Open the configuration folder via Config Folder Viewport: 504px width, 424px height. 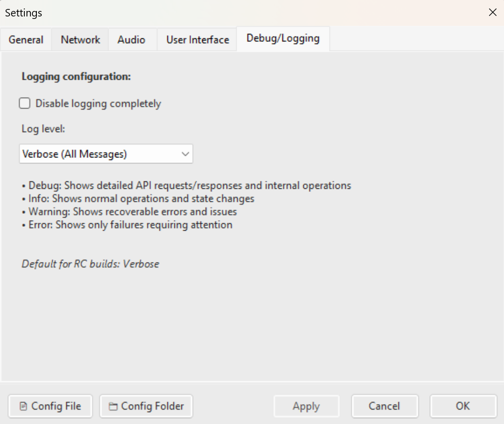coord(145,406)
